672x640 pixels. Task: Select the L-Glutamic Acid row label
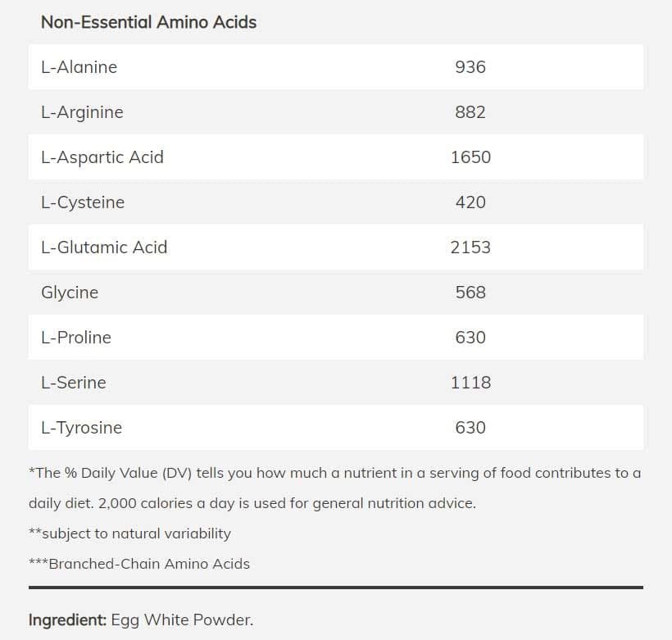pyautogui.click(x=104, y=247)
